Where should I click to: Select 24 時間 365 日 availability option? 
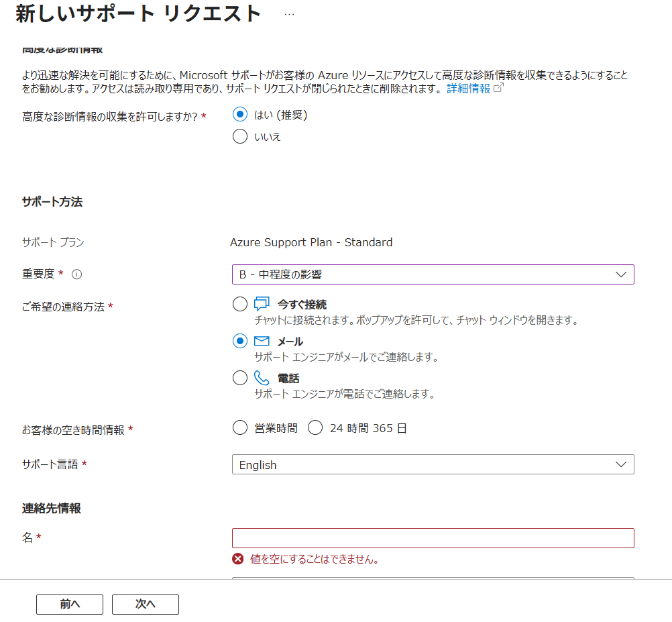coord(315,428)
